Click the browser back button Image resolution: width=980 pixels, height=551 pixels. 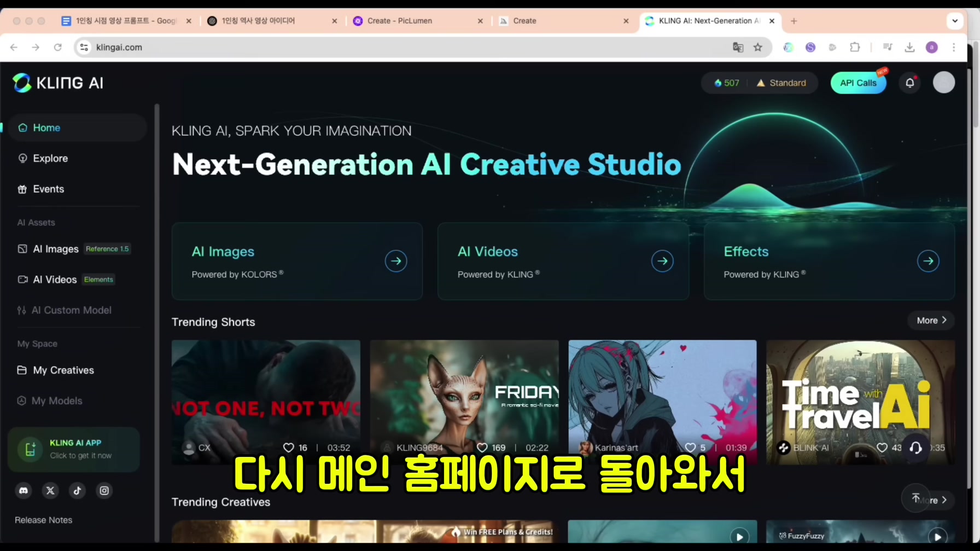[14, 47]
